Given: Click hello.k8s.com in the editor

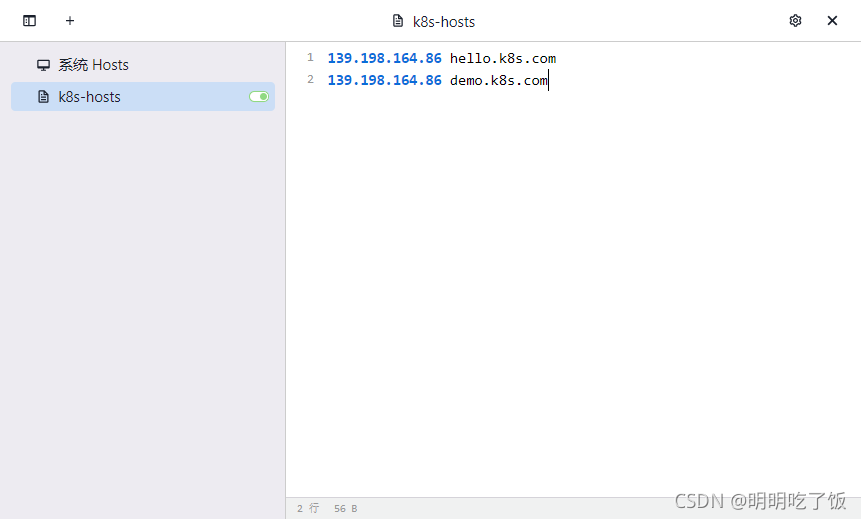Looking at the screenshot, I should coord(503,58).
